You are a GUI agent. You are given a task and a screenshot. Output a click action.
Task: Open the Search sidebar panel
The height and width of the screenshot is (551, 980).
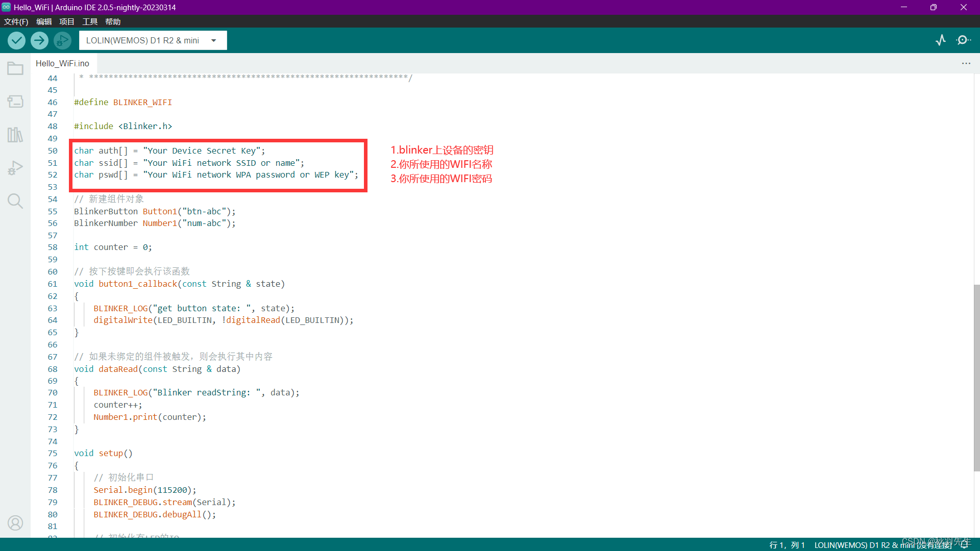pyautogui.click(x=15, y=201)
